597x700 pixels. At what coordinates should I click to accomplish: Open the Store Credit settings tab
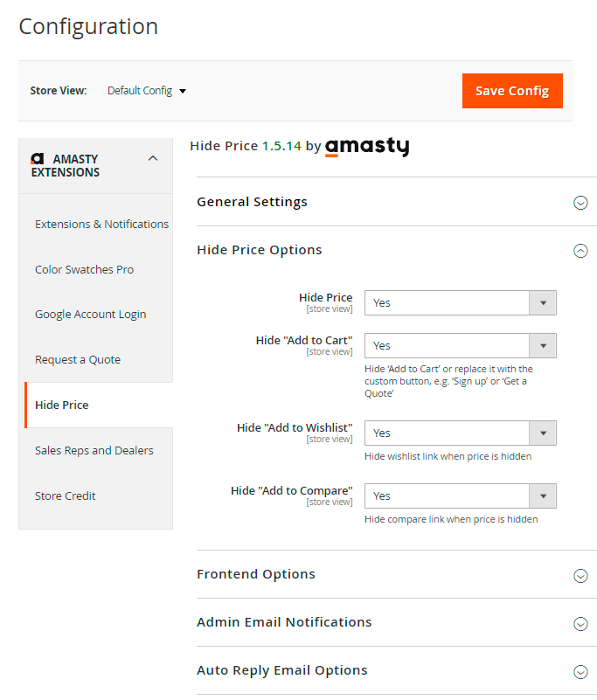[66, 496]
